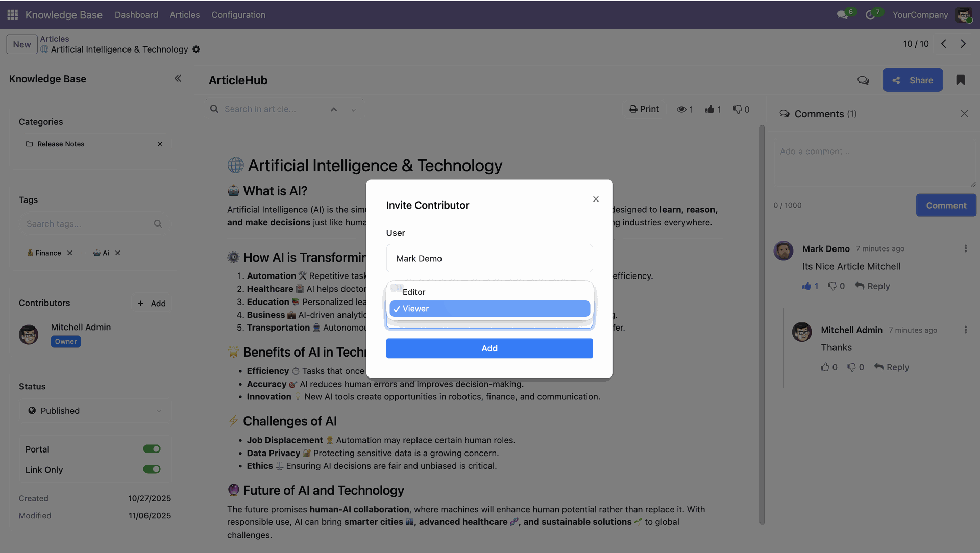Click the Add button in the dialog
The height and width of the screenshot is (553, 980).
[x=489, y=348]
